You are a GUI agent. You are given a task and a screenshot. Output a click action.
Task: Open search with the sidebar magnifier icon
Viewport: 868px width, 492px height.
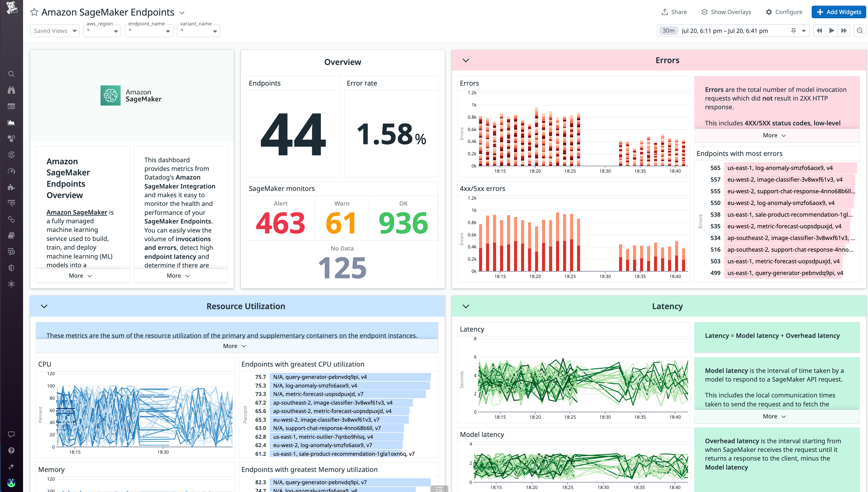pos(11,74)
